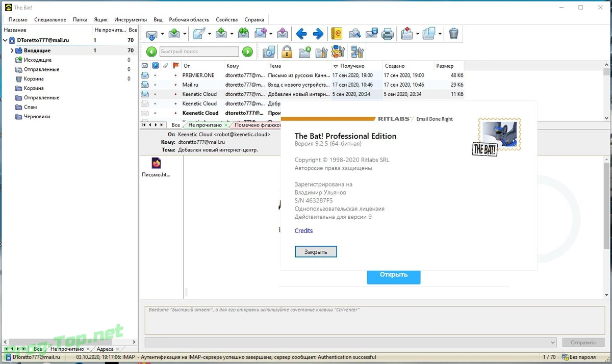Open dropdown arrow next to Get new mail
This screenshot has height=364, width=612.
point(163,35)
